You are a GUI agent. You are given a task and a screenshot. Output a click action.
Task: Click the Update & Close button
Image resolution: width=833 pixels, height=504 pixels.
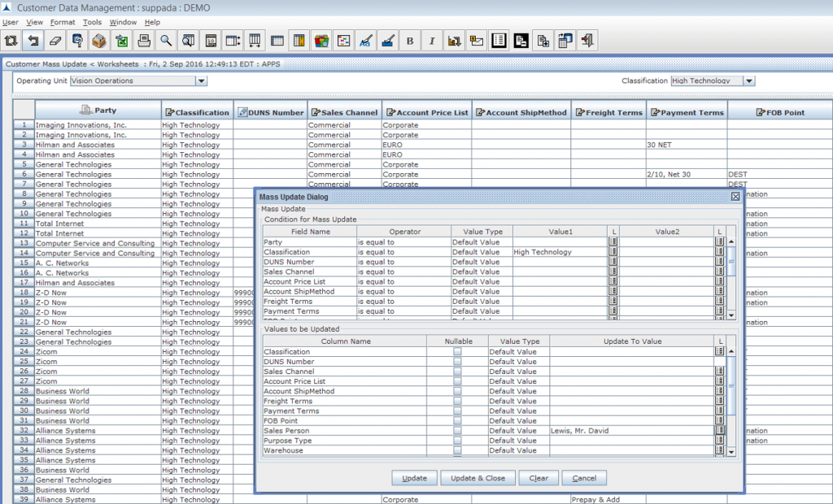(478, 478)
